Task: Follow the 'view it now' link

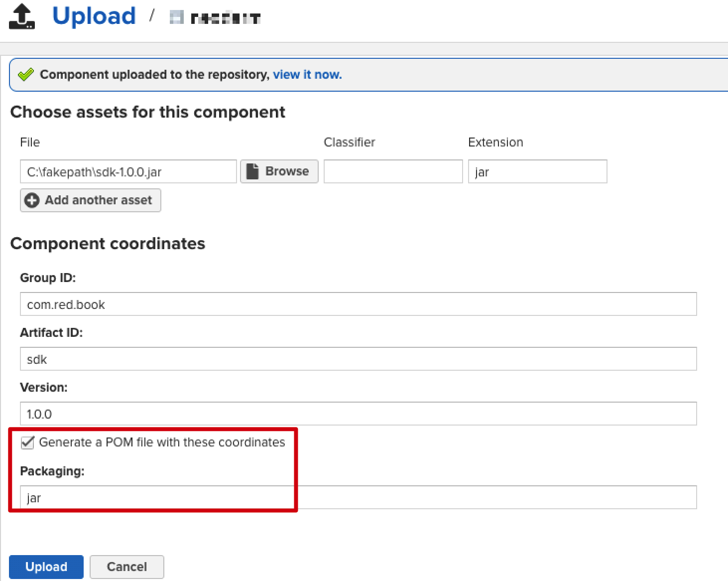Action: (x=307, y=75)
